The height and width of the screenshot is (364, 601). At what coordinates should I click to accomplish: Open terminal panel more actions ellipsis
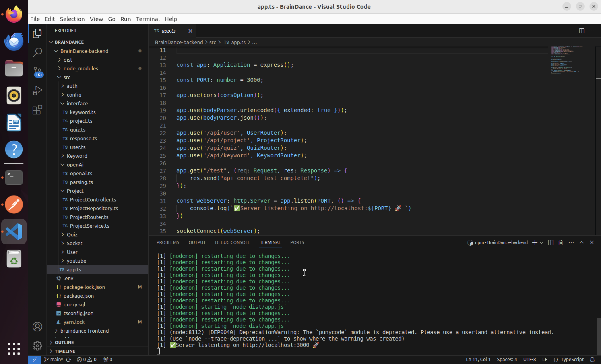tap(571, 242)
